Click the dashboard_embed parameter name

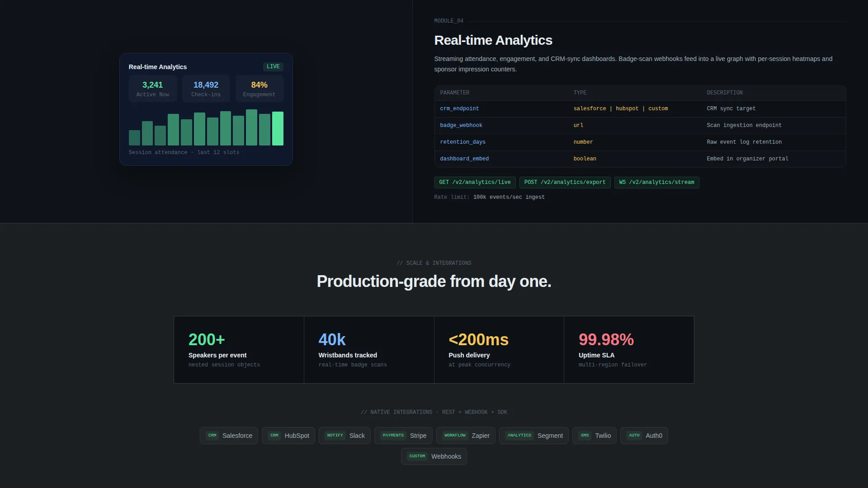point(464,159)
